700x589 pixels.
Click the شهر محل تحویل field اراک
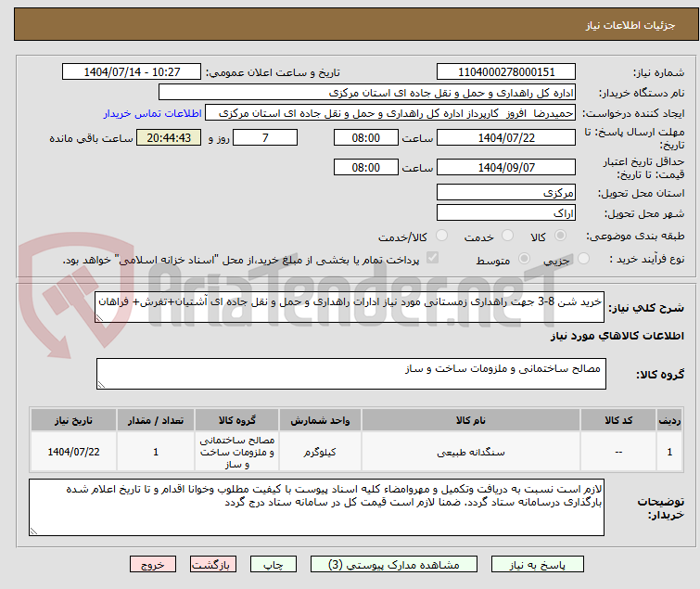(506, 213)
